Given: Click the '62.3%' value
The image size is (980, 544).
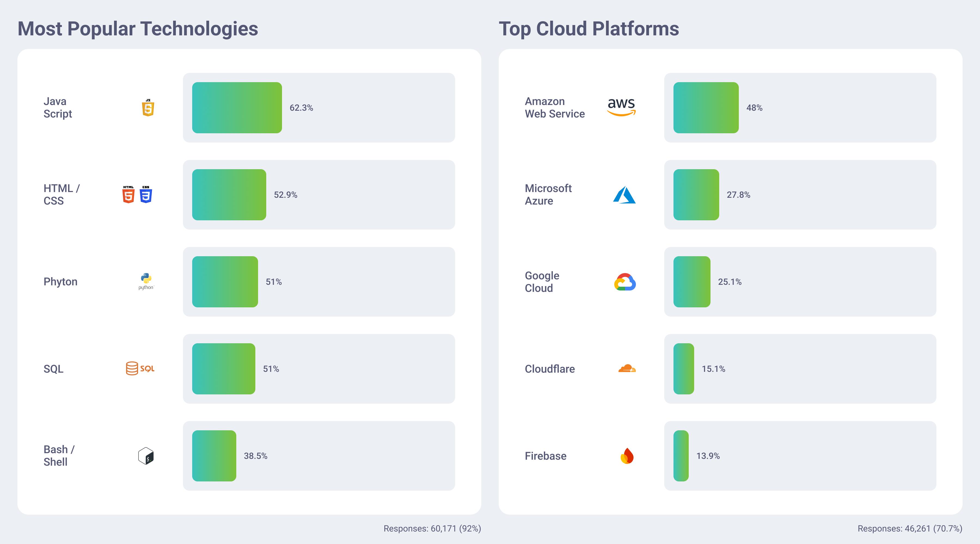Looking at the screenshot, I should [301, 108].
